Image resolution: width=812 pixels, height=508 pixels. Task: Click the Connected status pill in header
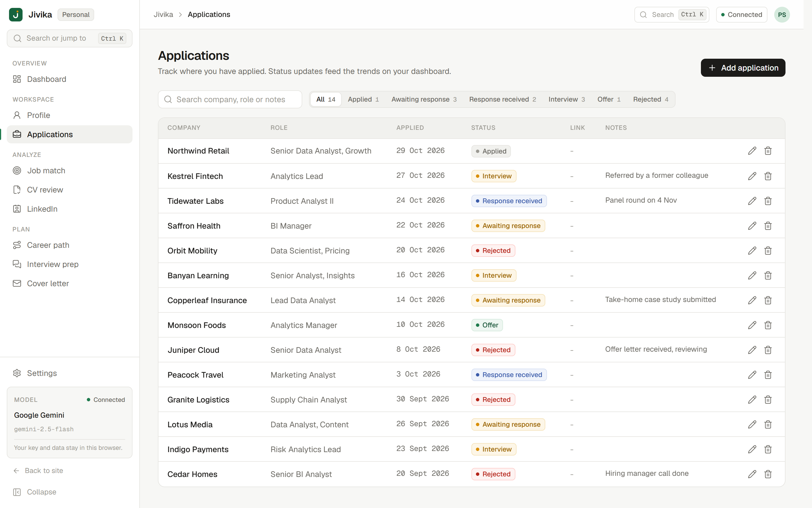[x=741, y=15]
